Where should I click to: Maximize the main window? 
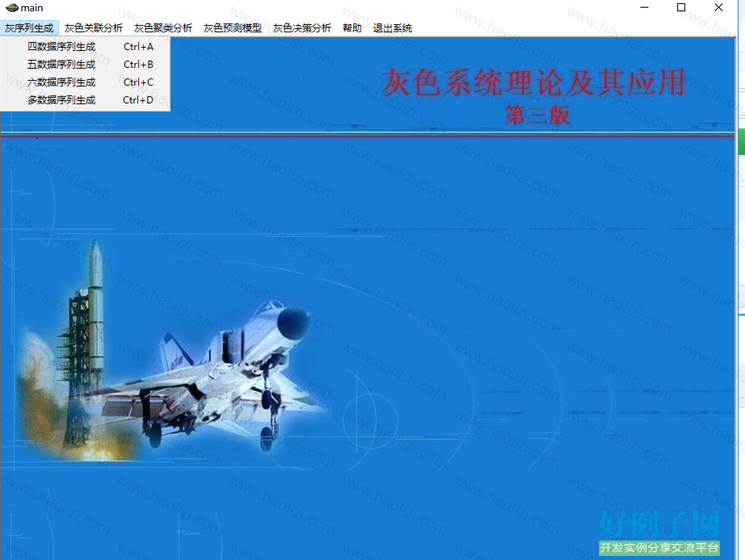tap(681, 8)
